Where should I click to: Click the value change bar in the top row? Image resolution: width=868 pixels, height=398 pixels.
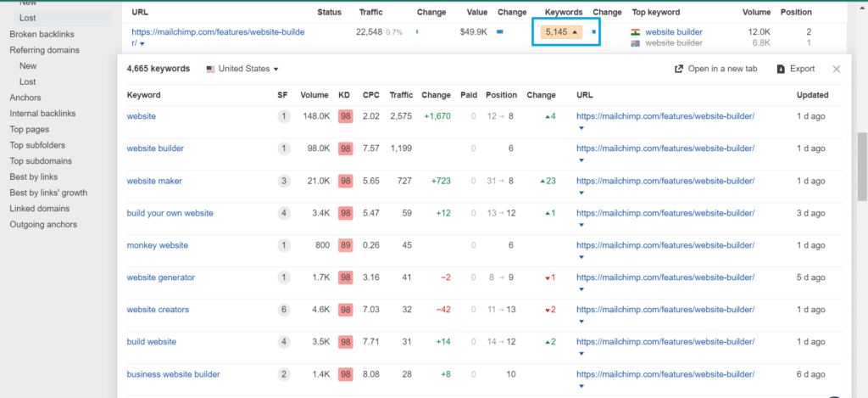500,32
